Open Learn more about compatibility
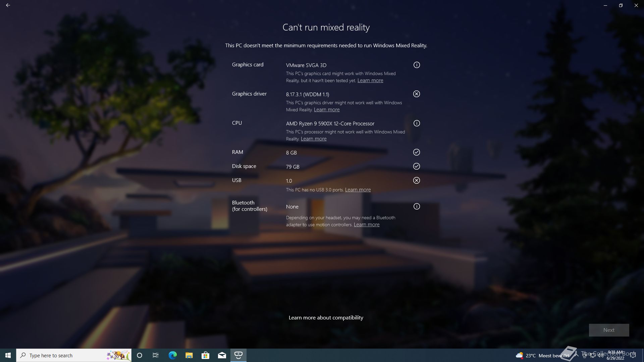The image size is (644, 362). coord(326,317)
